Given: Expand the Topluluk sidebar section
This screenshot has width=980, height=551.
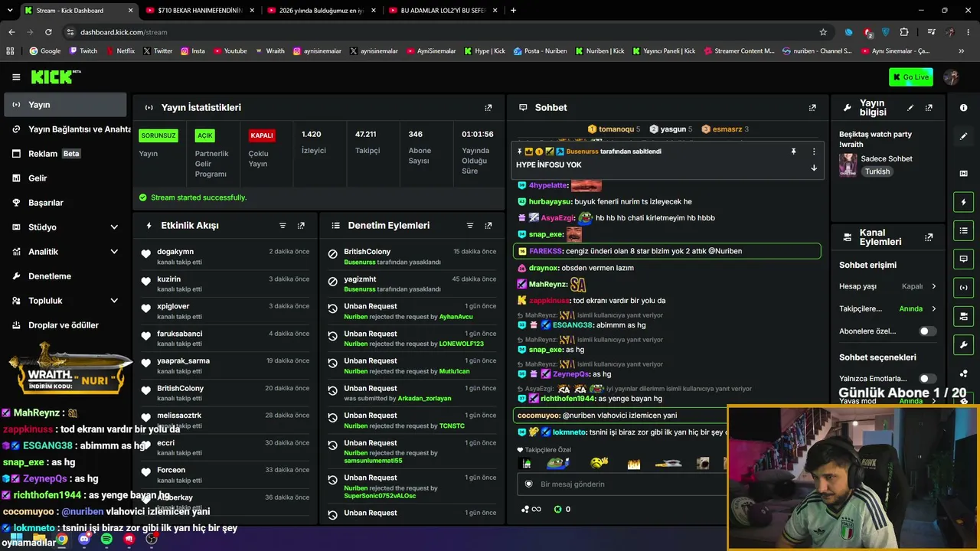Looking at the screenshot, I should tap(114, 301).
